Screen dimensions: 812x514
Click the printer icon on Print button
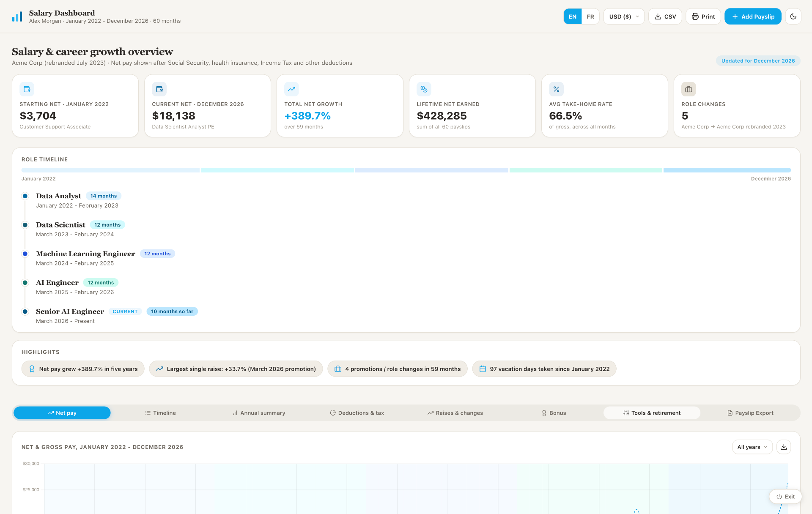click(x=695, y=16)
